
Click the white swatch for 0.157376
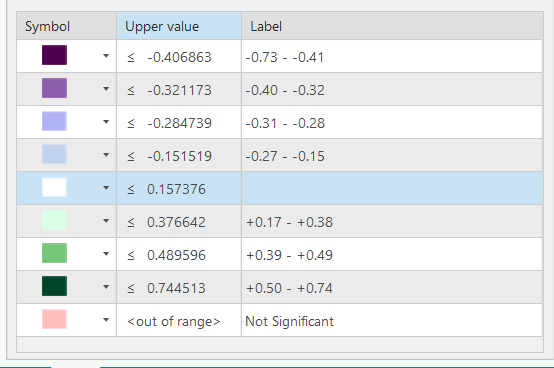point(54,187)
